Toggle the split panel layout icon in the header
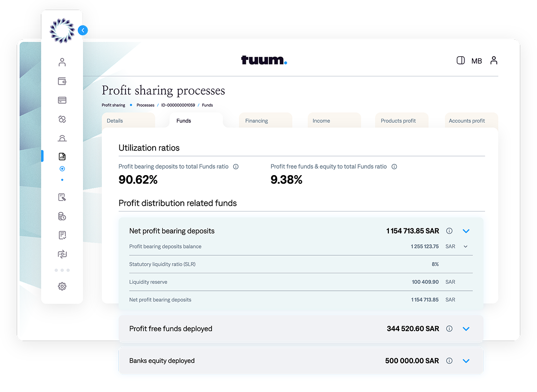This screenshot has width=537, height=392. coord(460,60)
